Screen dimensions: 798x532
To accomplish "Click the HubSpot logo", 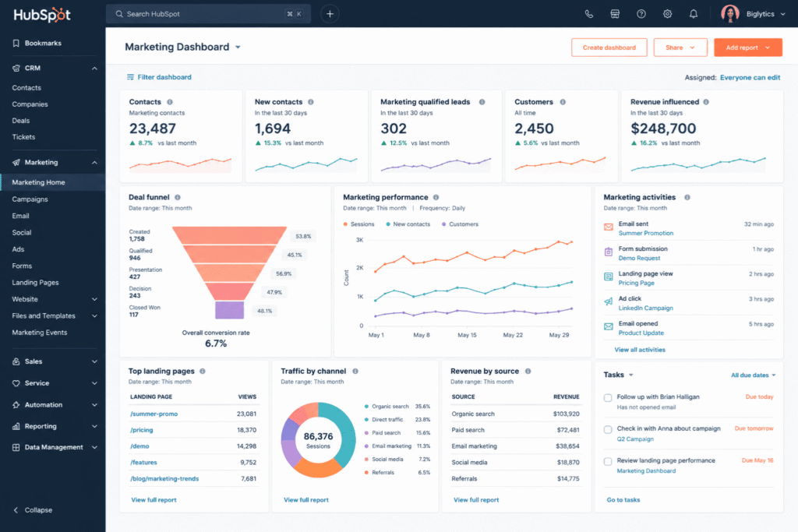I will click(x=42, y=14).
